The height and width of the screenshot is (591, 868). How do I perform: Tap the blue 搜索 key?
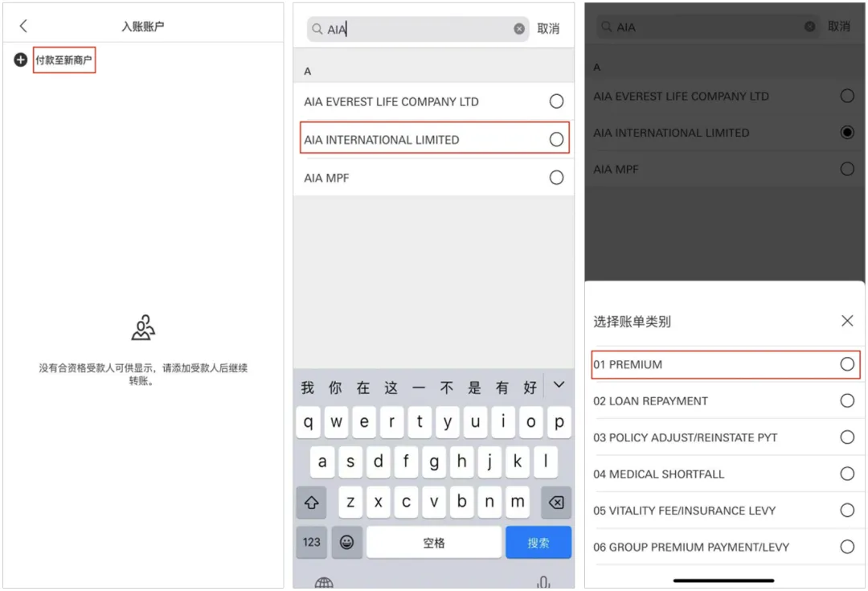pyautogui.click(x=538, y=543)
